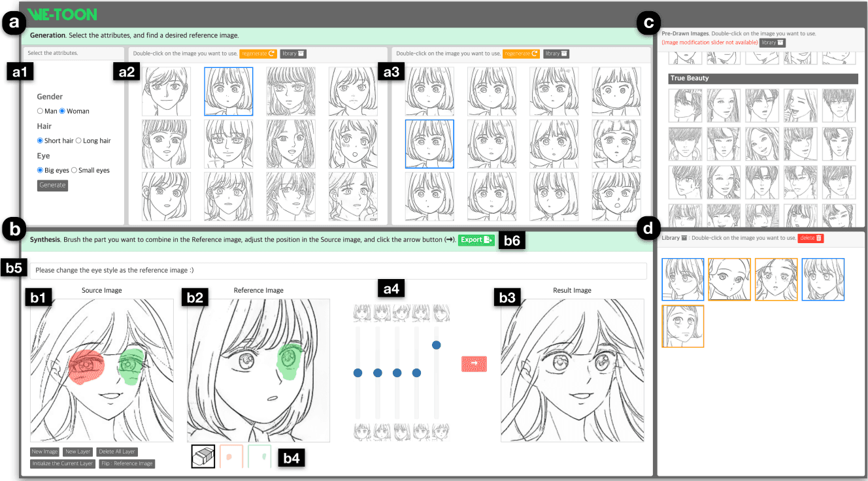Click the Flip : Reference Image button

tap(127, 463)
